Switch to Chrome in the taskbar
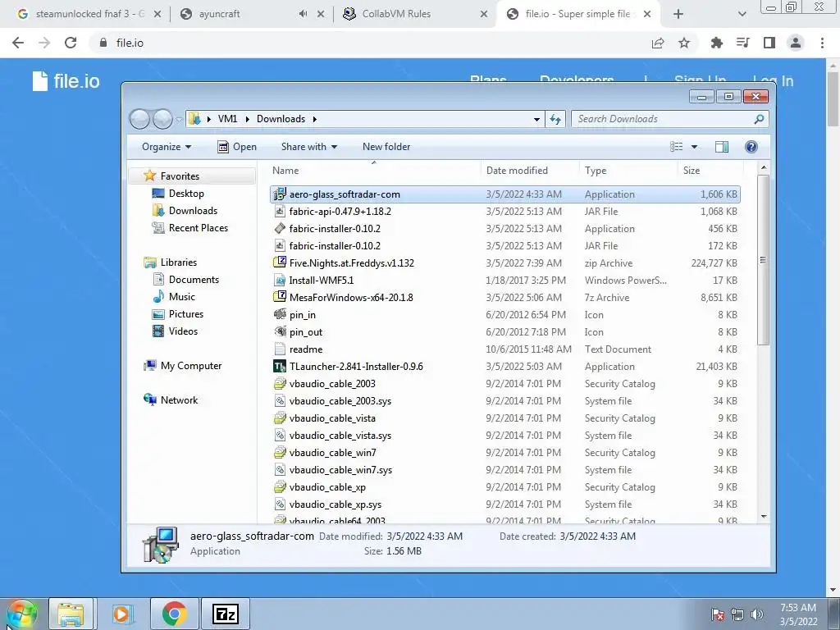840x630 pixels. click(x=174, y=614)
